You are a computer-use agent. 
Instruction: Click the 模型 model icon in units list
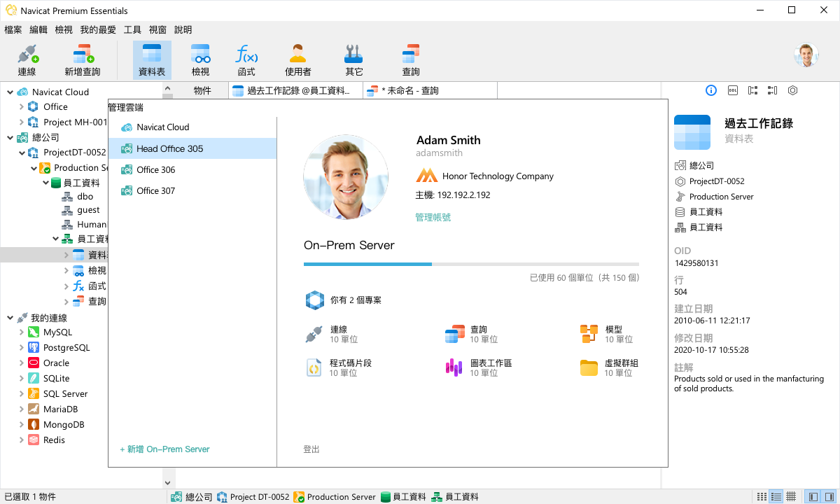589,334
